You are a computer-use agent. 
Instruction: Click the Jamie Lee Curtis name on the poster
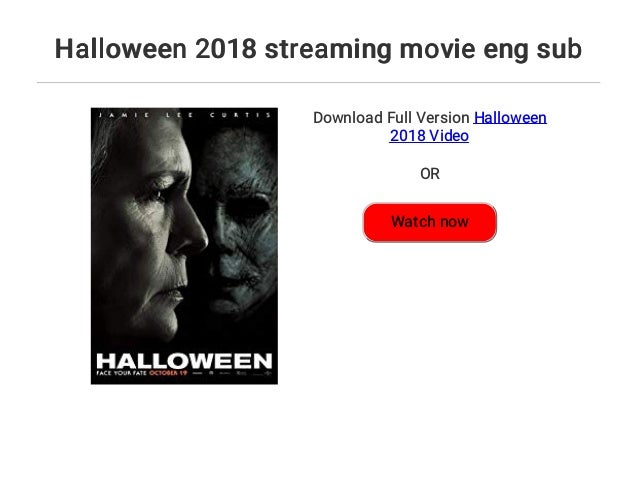click(184, 115)
